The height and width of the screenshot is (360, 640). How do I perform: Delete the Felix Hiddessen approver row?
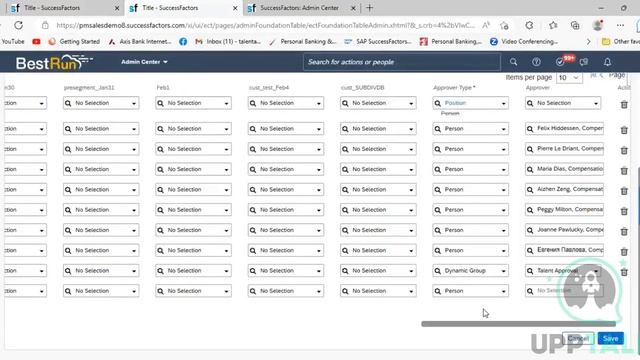[x=624, y=130]
